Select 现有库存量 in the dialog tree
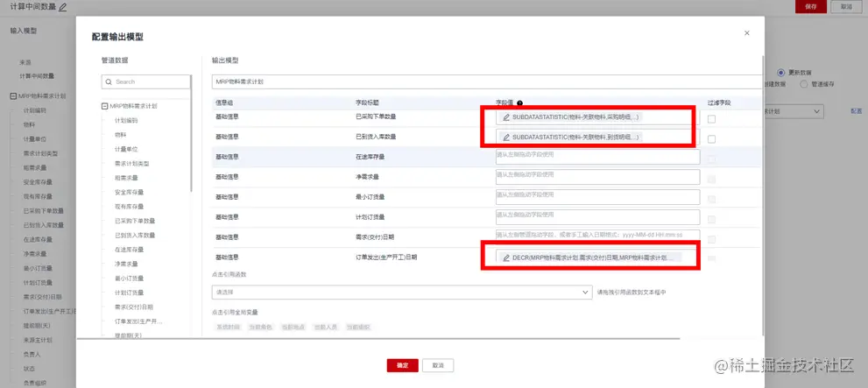 point(129,207)
